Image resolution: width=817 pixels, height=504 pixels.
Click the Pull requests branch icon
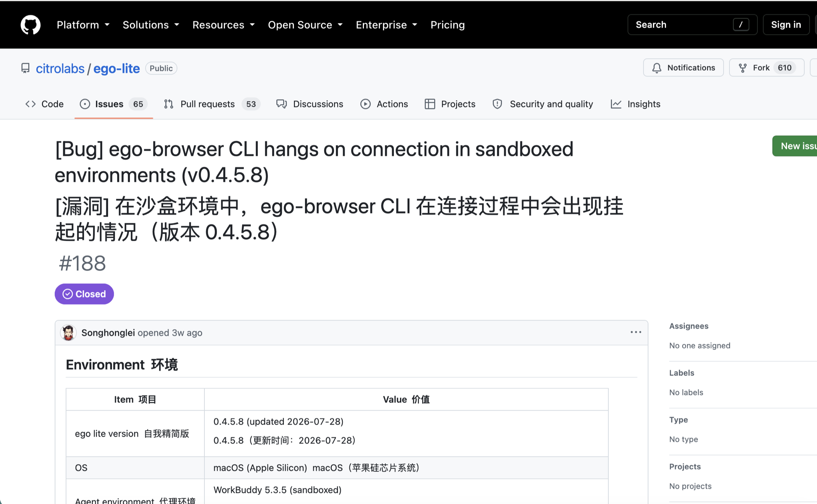click(169, 104)
